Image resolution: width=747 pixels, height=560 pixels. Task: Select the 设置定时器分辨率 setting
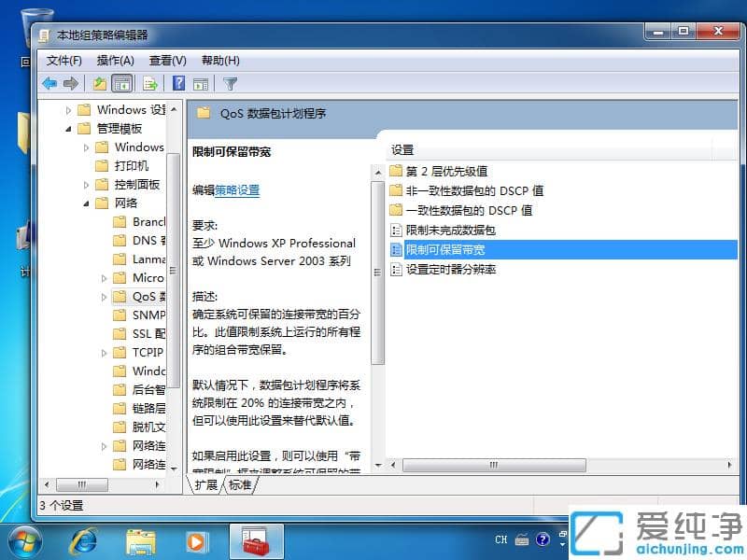pos(450,269)
